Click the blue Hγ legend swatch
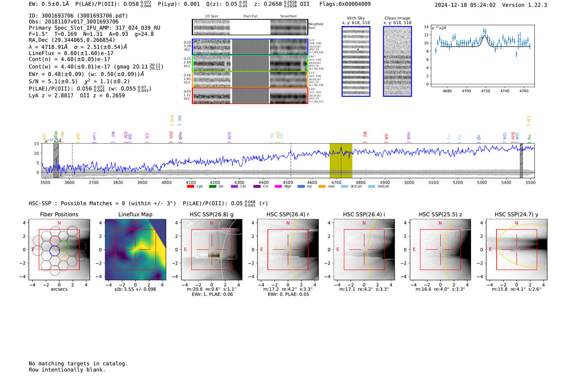This screenshot has height=392, width=576. tap(301, 186)
